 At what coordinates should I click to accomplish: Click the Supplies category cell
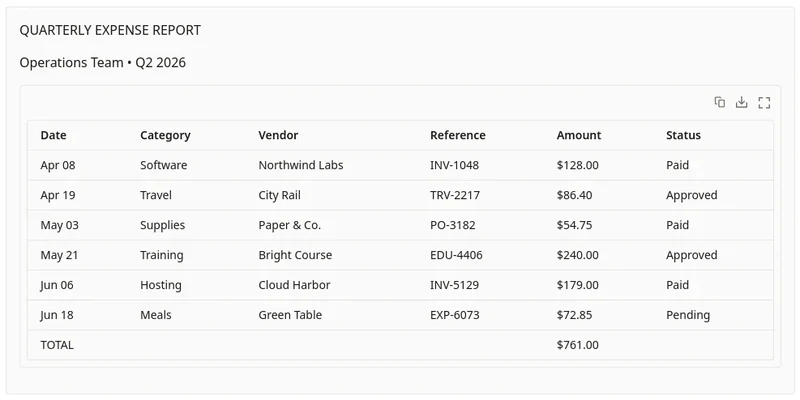pos(162,226)
